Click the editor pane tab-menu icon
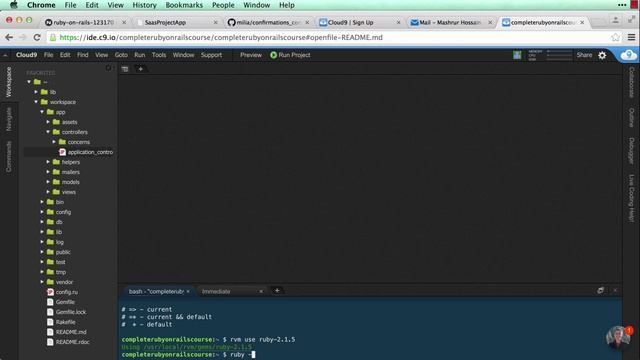640x360 pixels. click(125, 69)
